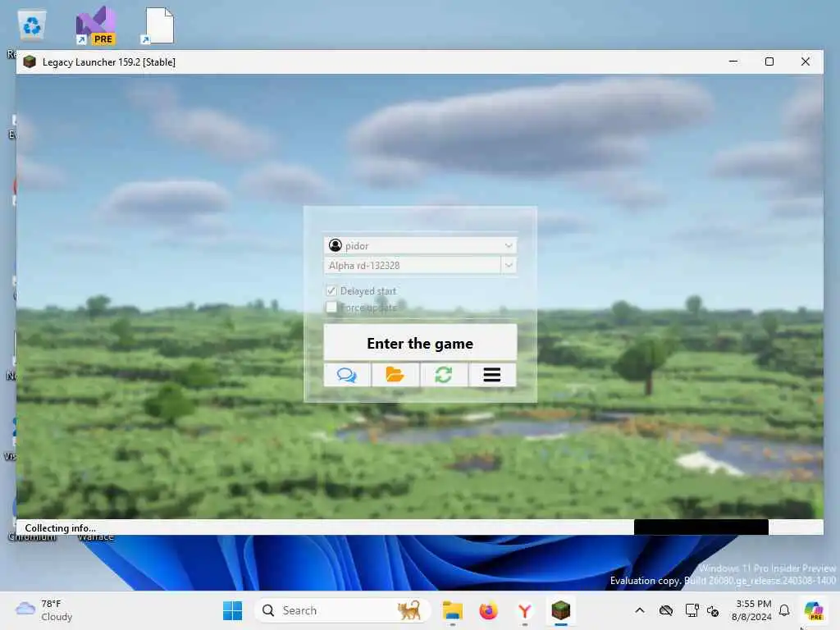
Task: Click the cloud sync tray icon
Action: 666,610
